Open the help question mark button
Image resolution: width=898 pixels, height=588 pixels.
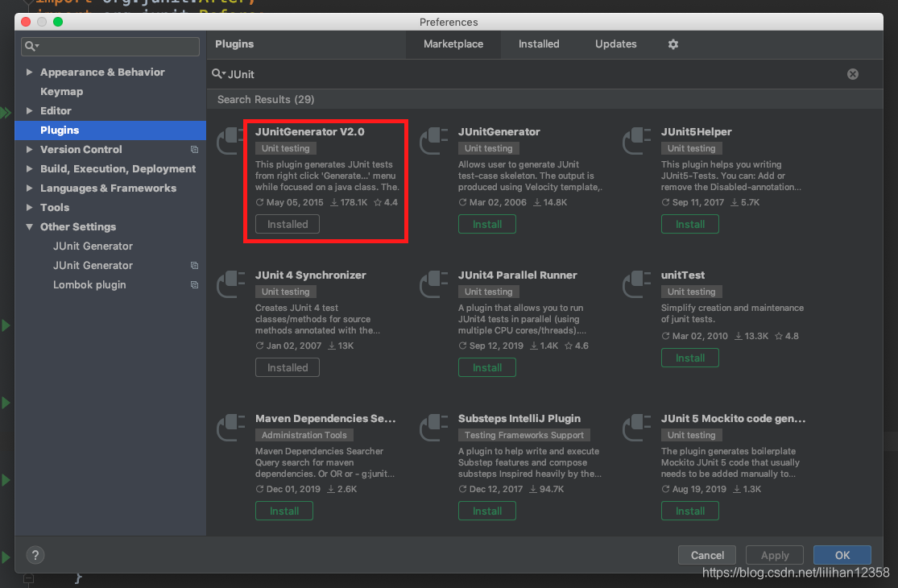tap(35, 555)
